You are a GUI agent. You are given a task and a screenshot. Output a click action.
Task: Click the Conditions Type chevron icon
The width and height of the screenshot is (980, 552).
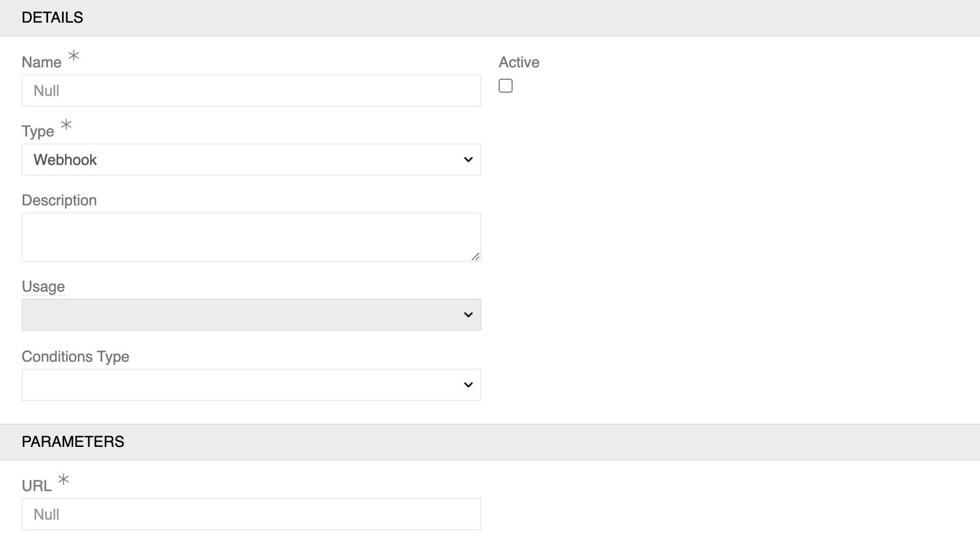pyautogui.click(x=467, y=384)
